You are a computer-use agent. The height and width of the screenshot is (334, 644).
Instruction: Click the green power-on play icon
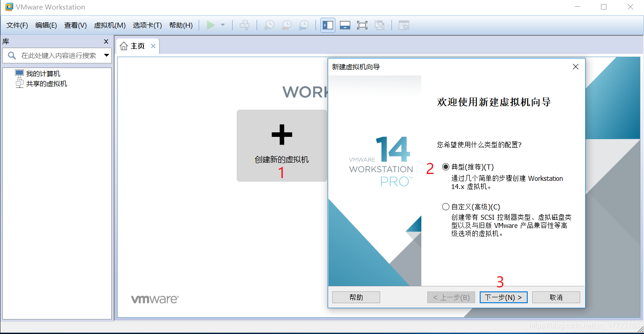tap(211, 25)
